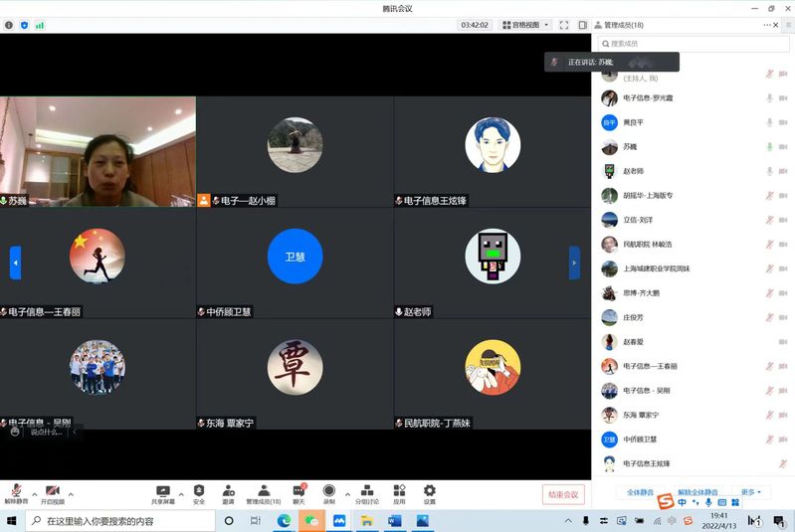Start recording with the 录制 icon

click(x=329, y=491)
